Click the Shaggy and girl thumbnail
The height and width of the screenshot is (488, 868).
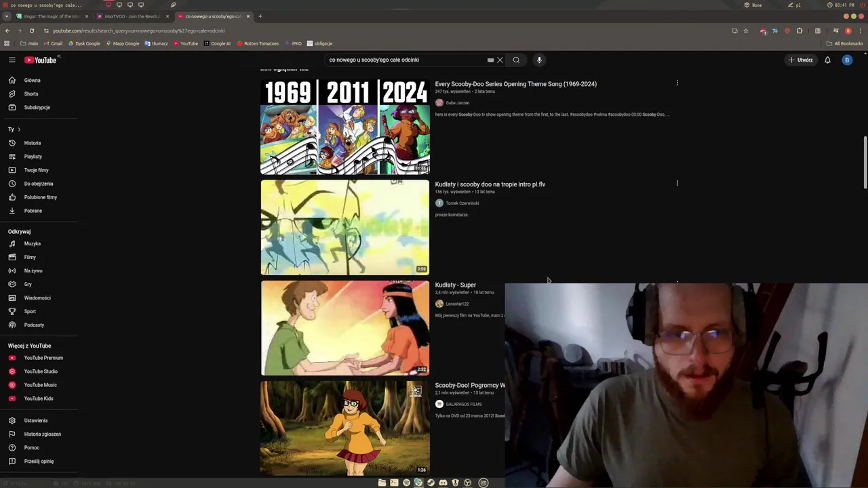coord(345,327)
